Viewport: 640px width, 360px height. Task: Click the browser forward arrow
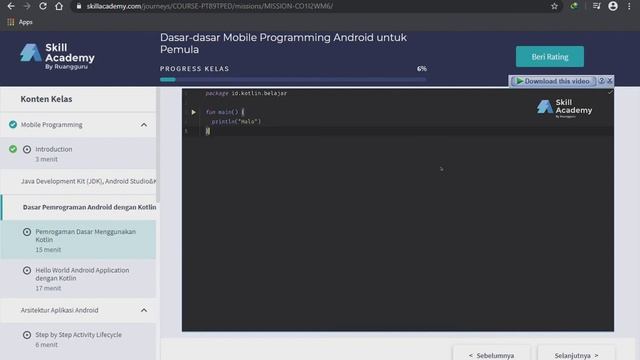[27, 6]
